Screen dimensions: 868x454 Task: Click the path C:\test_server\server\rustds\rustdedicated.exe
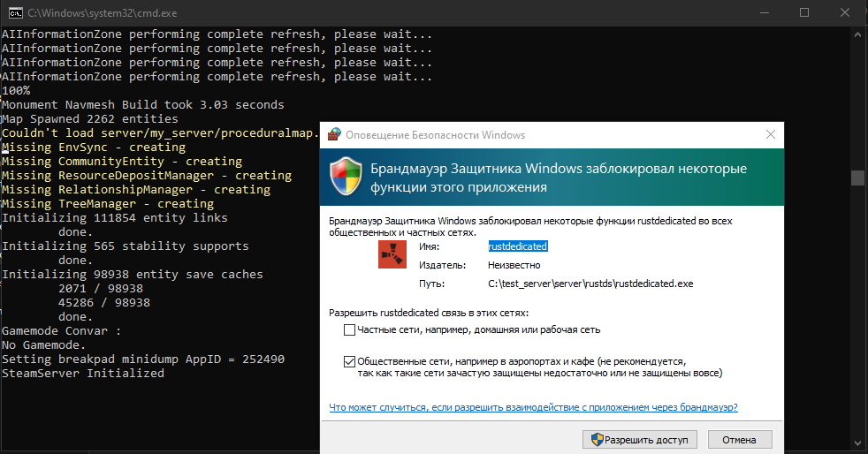590,284
